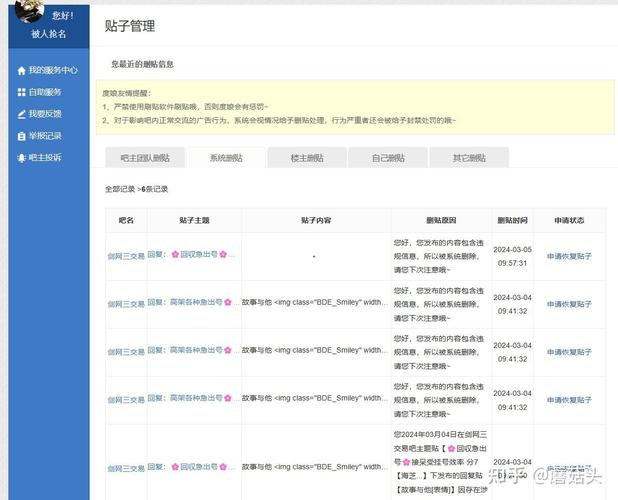Click the 6条记录 count text
This screenshot has height=500, width=618.
pos(155,189)
